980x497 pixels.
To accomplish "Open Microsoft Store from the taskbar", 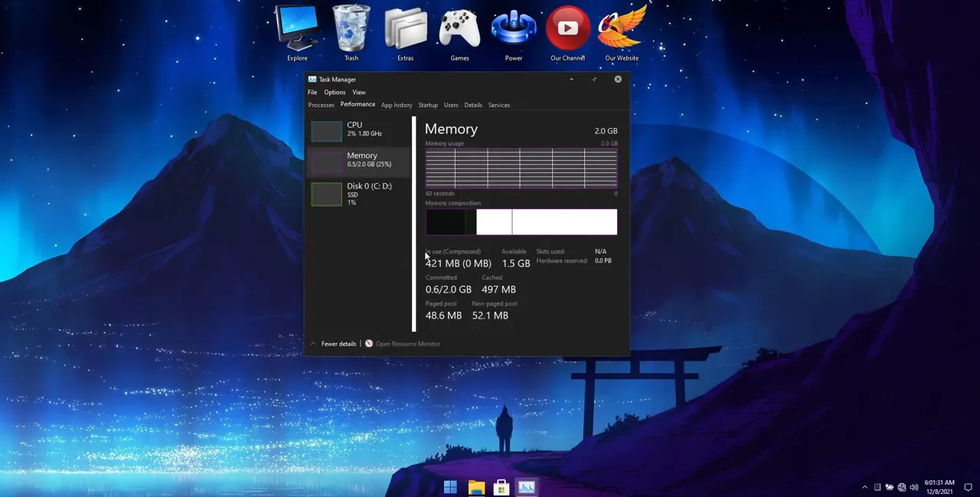I will [x=501, y=487].
